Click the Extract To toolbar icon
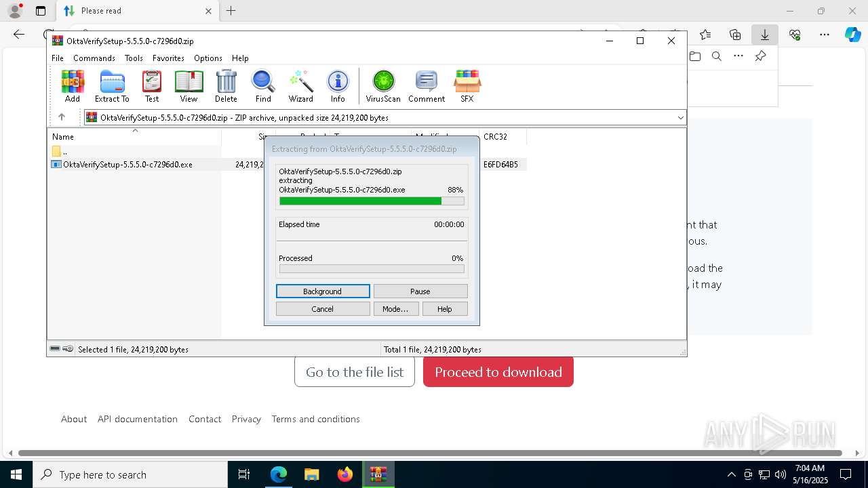868x488 pixels. 112,86
